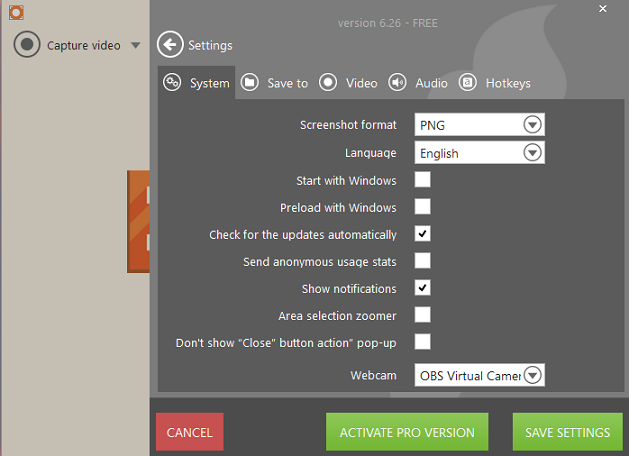Enable Start with Windows checkbox
629x456 pixels.
422,180
